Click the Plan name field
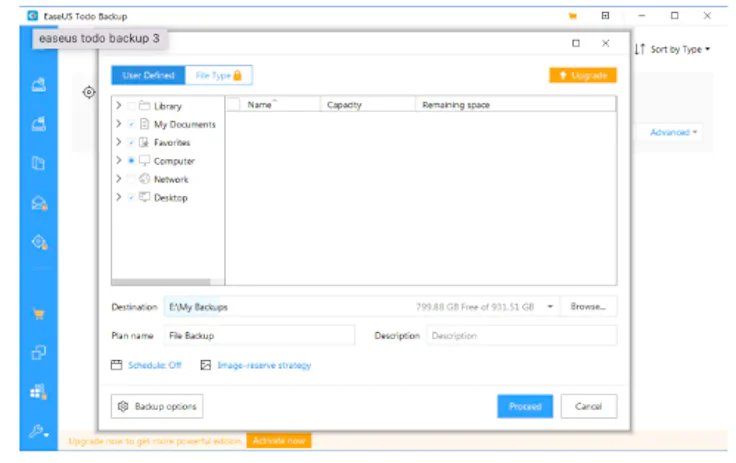 (x=259, y=335)
